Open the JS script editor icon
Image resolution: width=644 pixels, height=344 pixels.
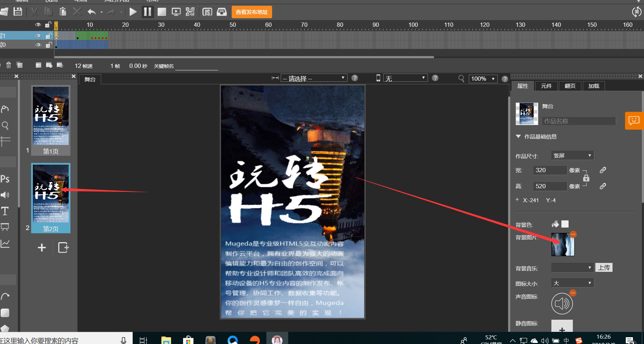tap(207, 12)
